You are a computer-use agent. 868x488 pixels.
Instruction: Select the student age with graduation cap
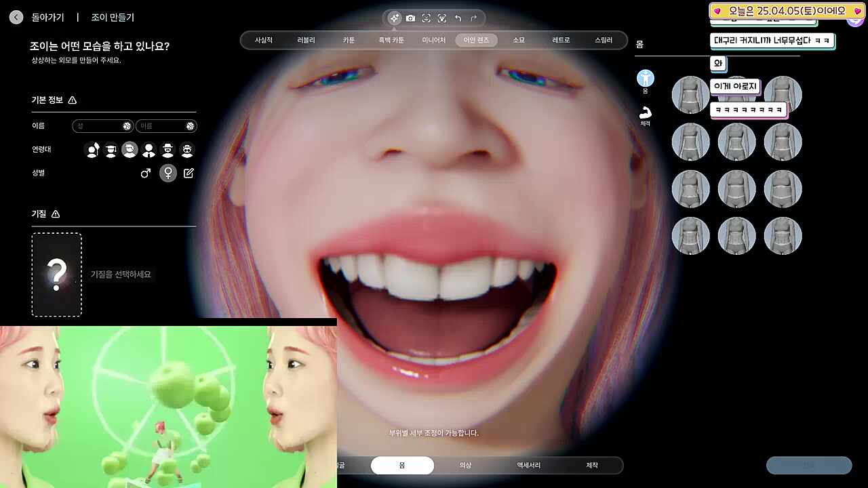[x=111, y=150]
